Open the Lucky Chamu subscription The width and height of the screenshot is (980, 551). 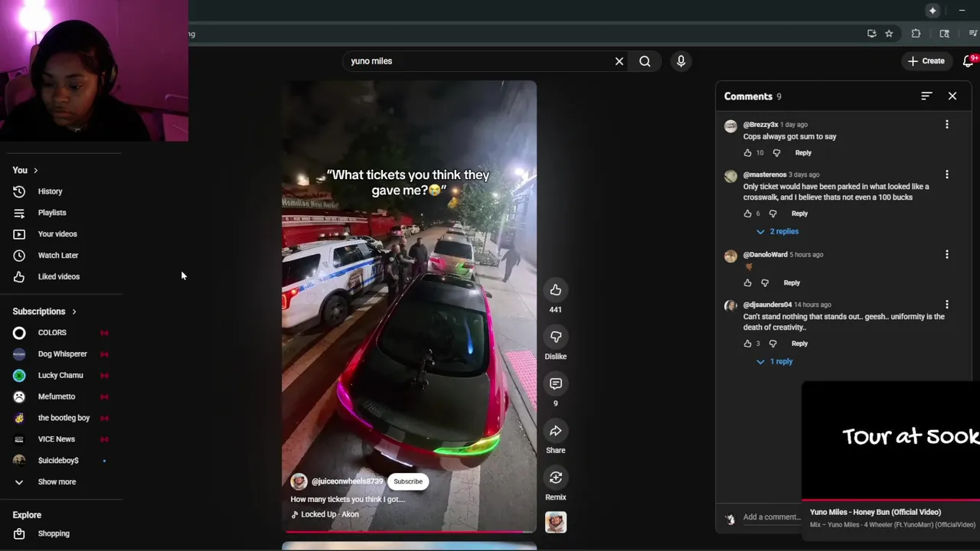[x=61, y=375]
